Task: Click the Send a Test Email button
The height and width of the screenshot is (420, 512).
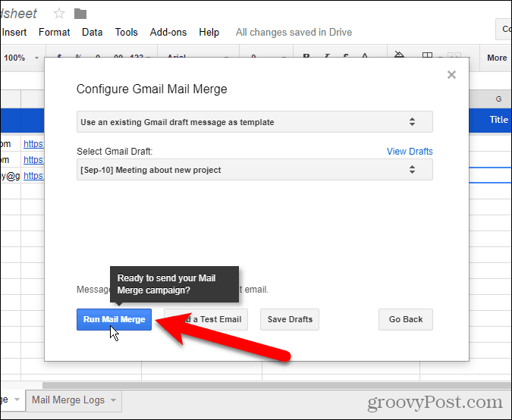Action: (206, 319)
